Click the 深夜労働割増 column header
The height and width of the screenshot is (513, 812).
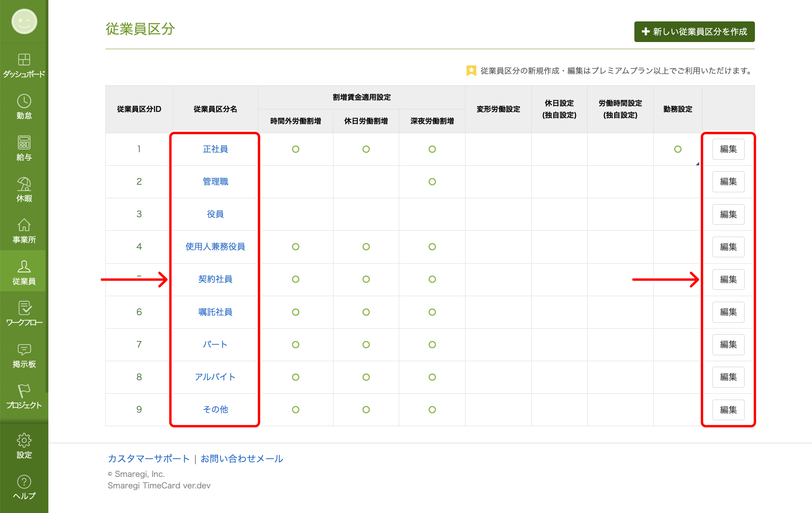(432, 121)
